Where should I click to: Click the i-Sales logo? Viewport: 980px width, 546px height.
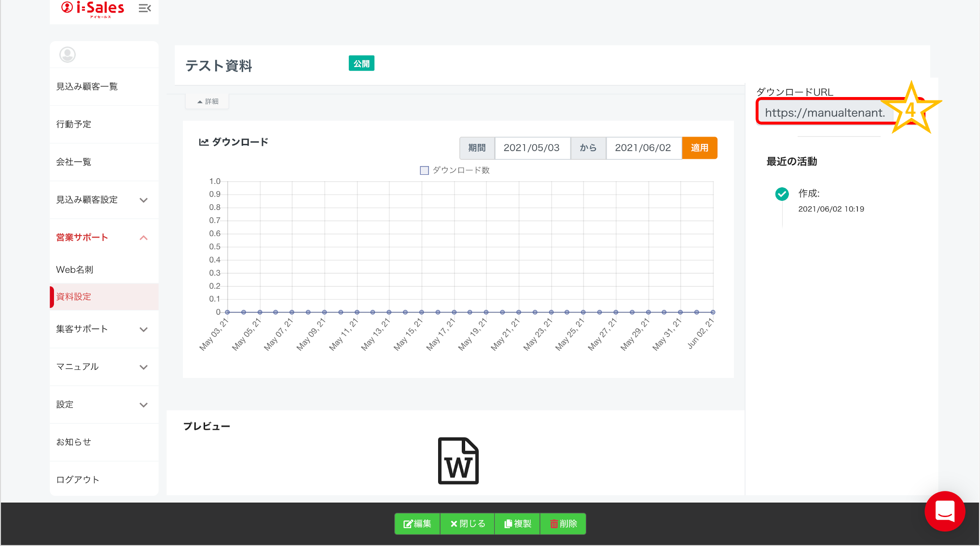pos(93,9)
